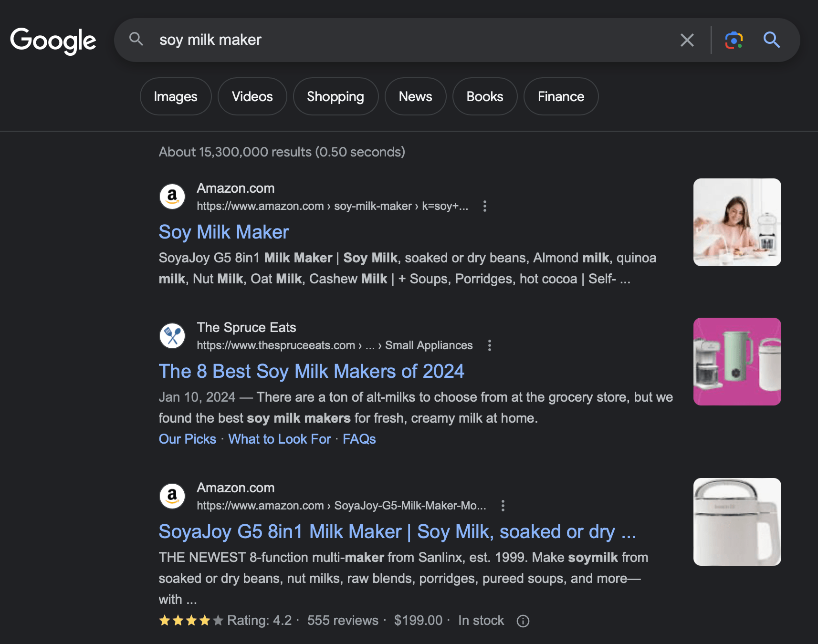Open the 'FAQs' sitelink
This screenshot has width=818, height=644.
(359, 439)
